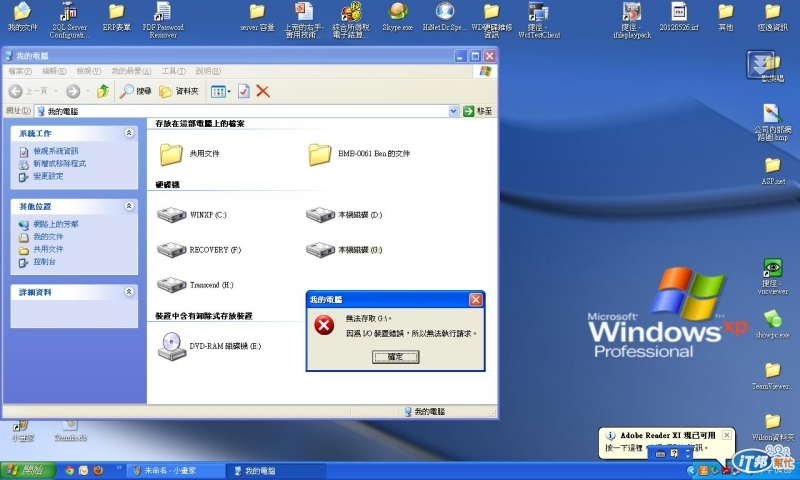Click the 移至 go button
800x480 pixels.
(478, 111)
